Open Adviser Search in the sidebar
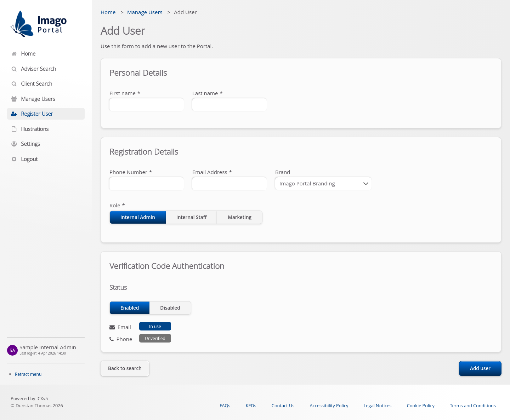 [x=46, y=69]
